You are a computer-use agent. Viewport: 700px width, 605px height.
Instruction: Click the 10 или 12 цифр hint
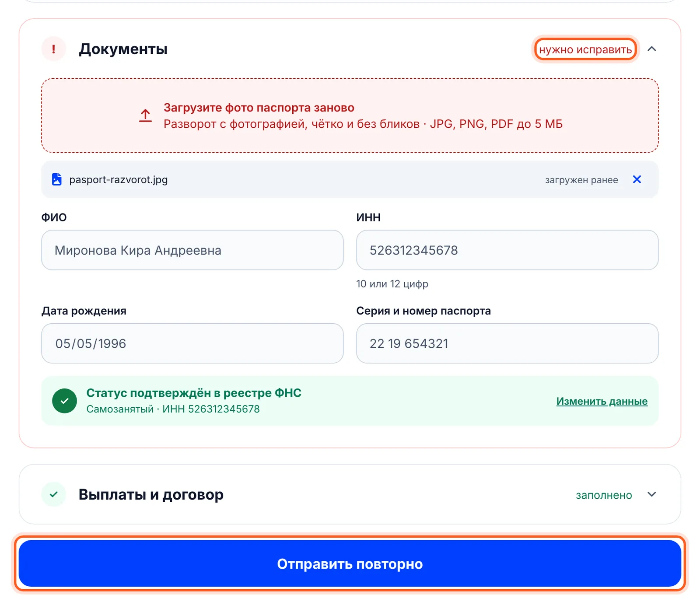coord(392,284)
